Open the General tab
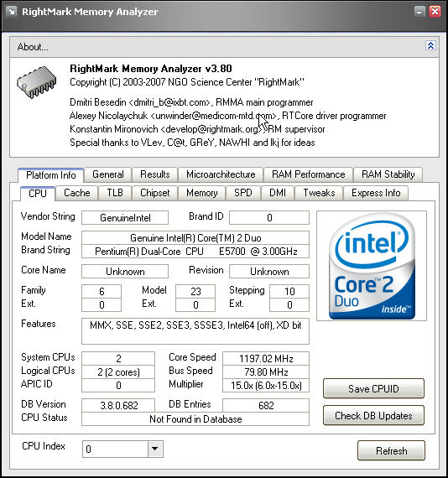Viewport: 448px width, 478px height. pyautogui.click(x=108, y=174)
